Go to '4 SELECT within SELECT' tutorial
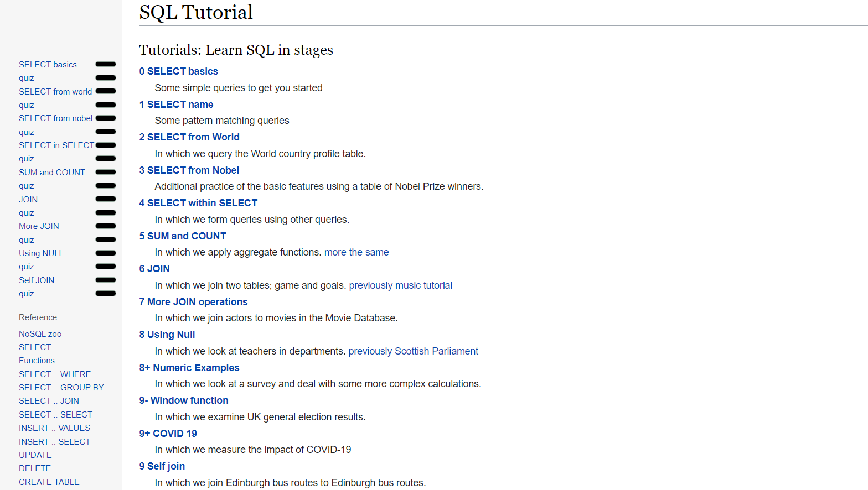 pyautogui.click(x=198, y=203)
